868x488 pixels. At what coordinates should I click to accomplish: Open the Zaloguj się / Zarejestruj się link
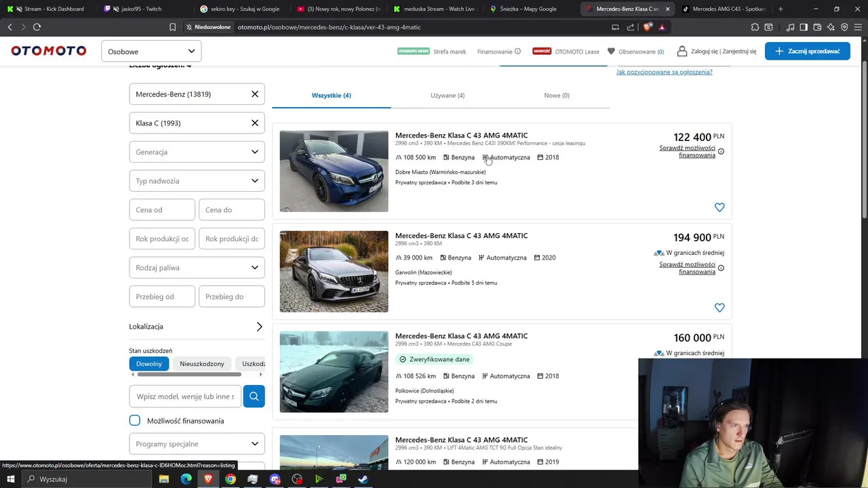click(717, 52)
